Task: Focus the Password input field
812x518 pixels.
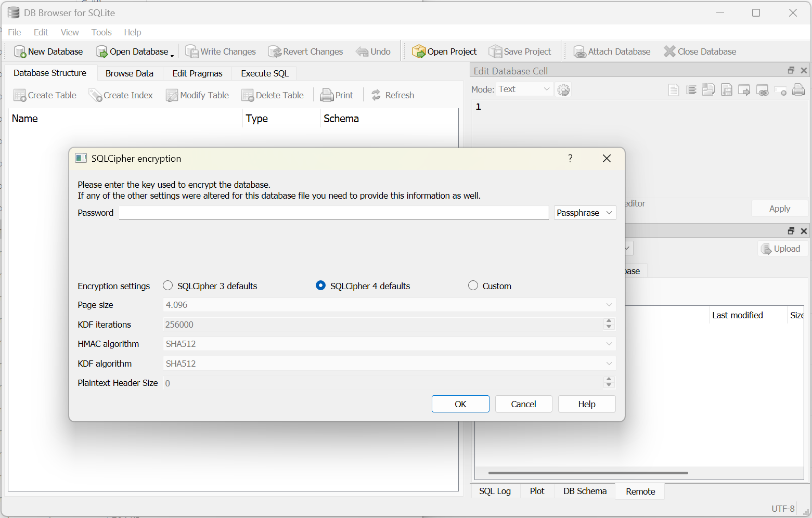Action: 333,213
